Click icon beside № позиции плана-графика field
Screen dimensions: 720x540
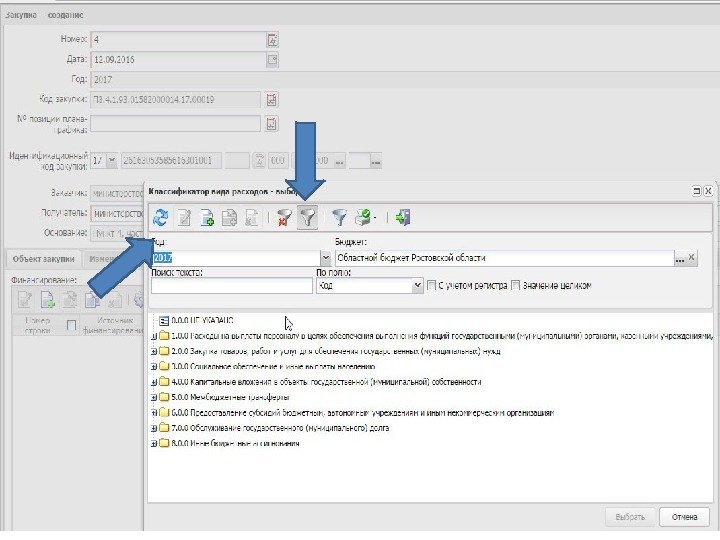tap(271, 124)
